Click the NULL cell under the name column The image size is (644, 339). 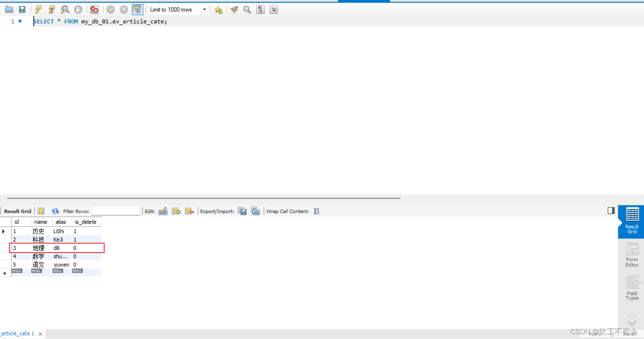coord(37,271)
